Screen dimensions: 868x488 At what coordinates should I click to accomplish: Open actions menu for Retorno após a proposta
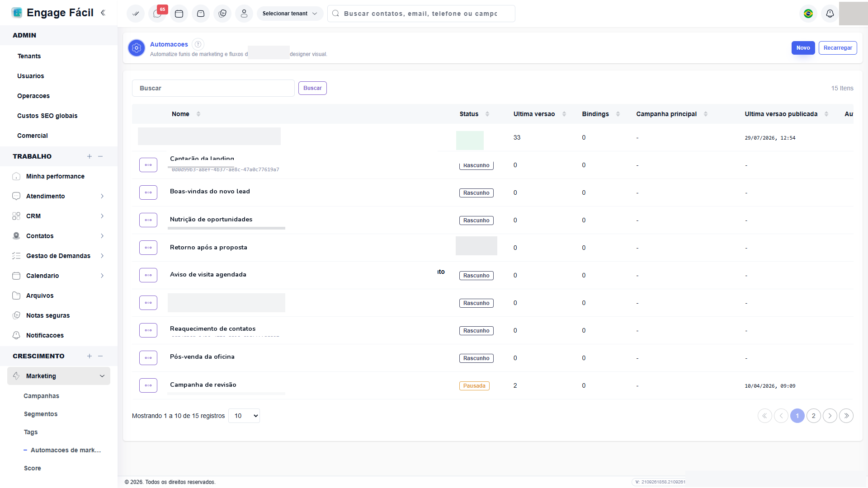click(148, 248)
